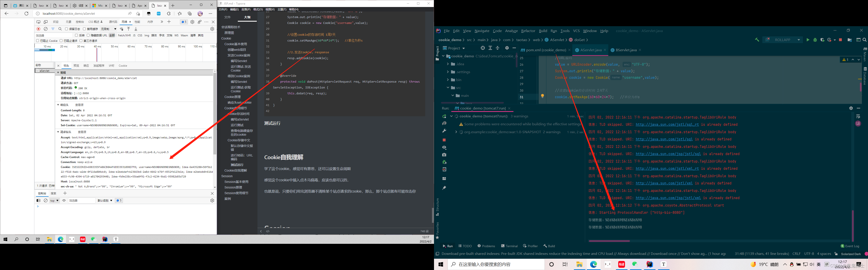Click the import HAR upload arrow
This screenshot has height=270, width=868.
pyautogui.click(x=128, y=29)
